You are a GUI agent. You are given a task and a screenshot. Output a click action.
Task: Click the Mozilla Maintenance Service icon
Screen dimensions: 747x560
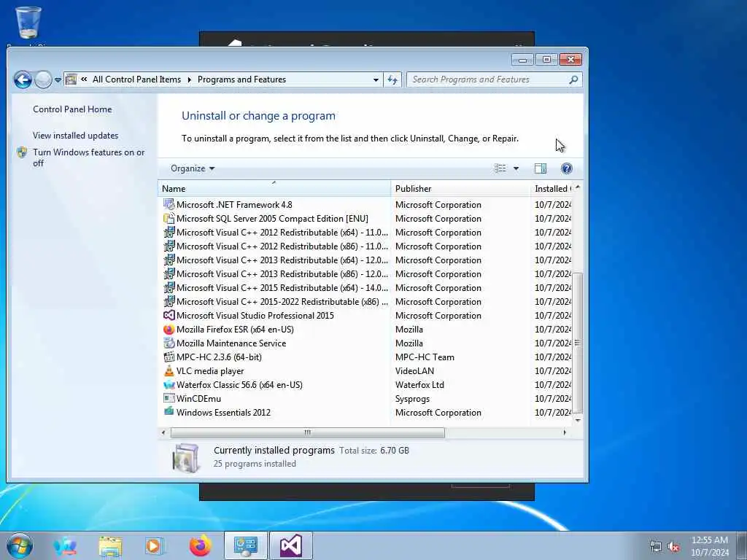pyautogui.click(x=169, y=343)
